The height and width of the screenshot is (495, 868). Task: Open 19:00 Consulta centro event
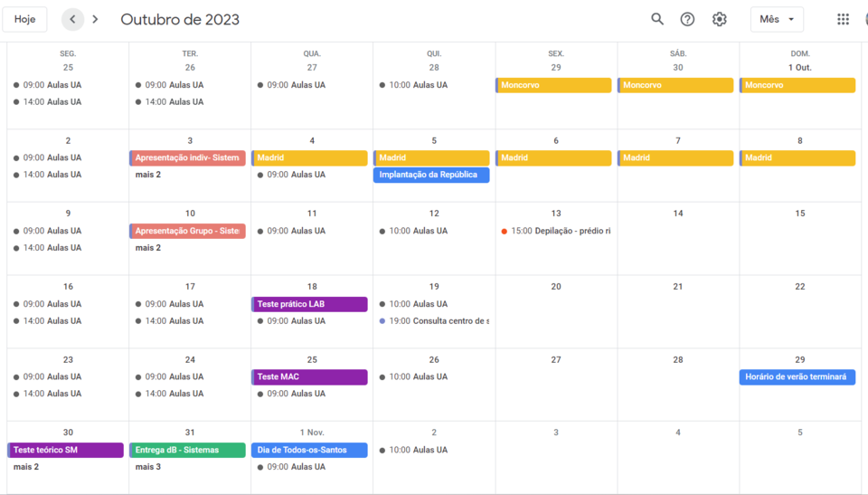coord(434,321)
